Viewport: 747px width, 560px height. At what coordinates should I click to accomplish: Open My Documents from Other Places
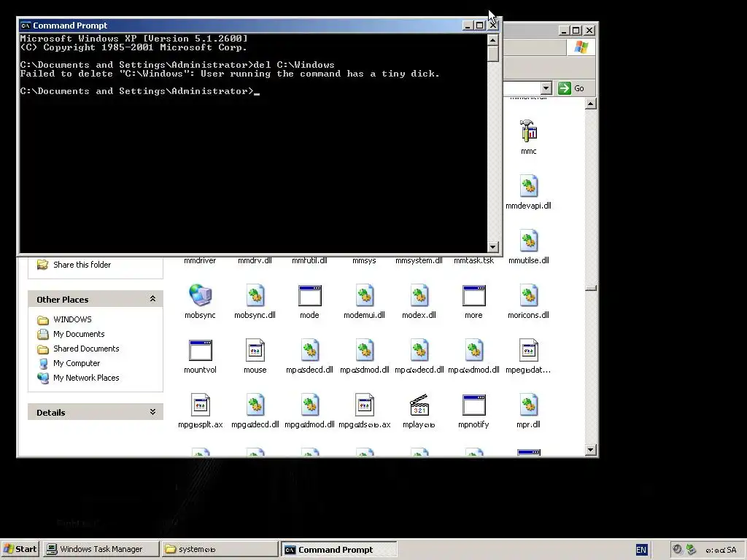point(79,334)
